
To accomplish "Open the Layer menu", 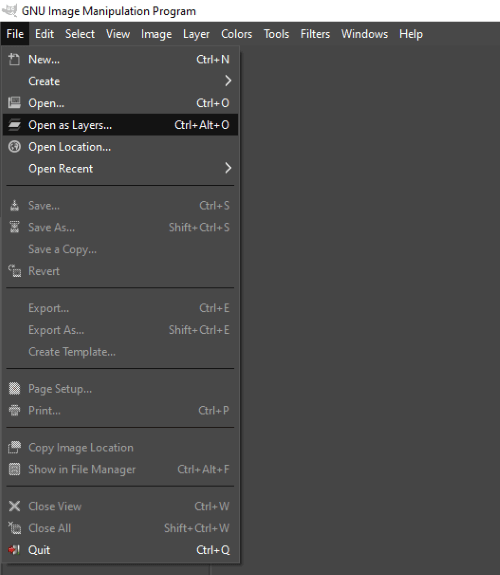I will pyautogui.click(x=196, y=34).
